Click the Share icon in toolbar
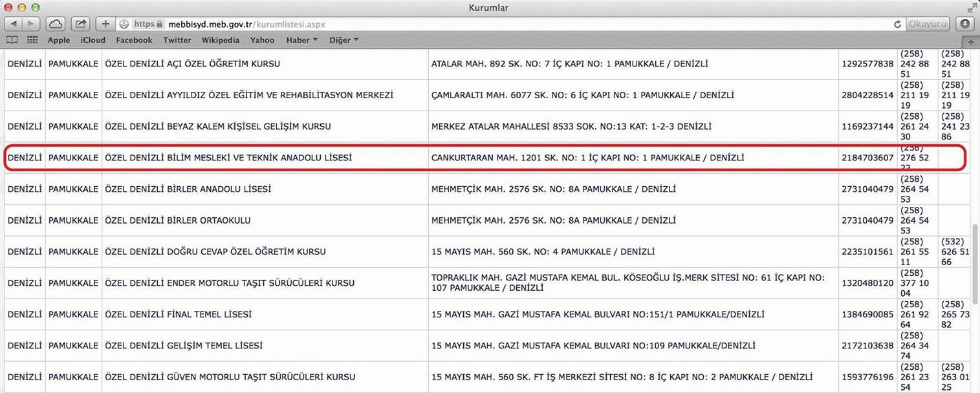 point(81,24)
